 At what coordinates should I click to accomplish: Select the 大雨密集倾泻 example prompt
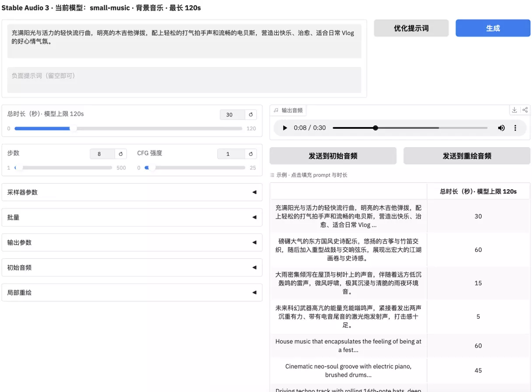[349, 283]
